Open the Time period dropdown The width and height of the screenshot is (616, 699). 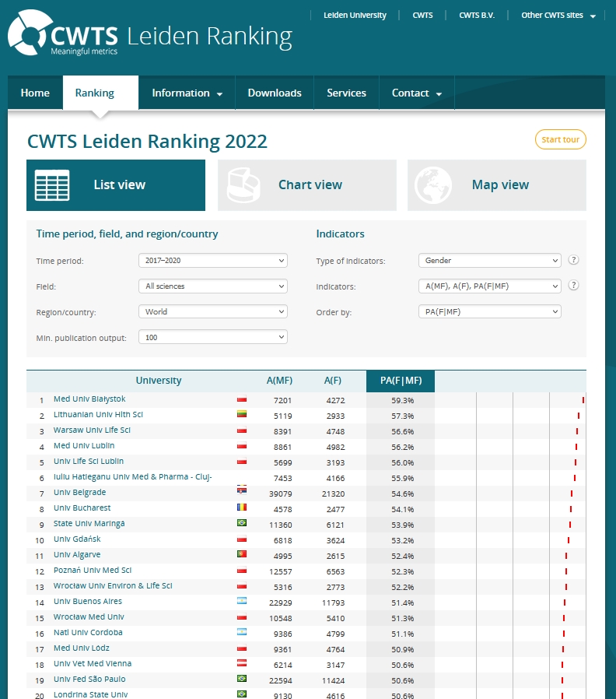pyautogui.click(x=213, y=260)
